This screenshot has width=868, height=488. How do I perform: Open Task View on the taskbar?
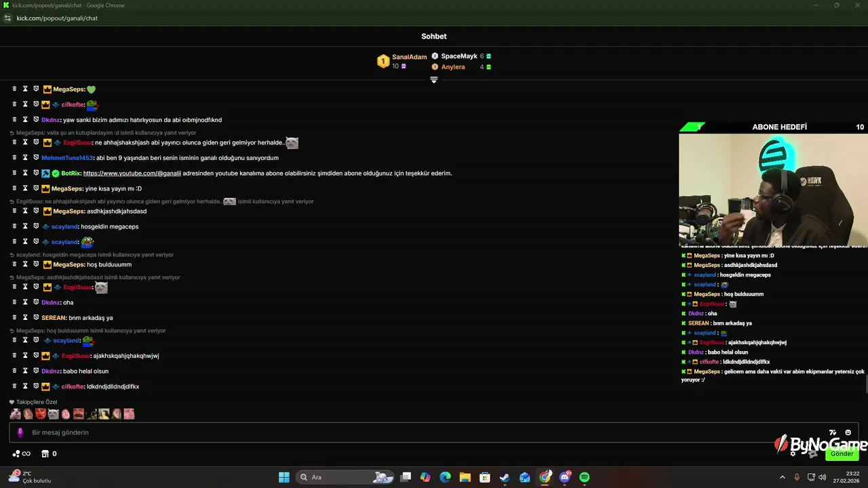[x=406, y=477]
